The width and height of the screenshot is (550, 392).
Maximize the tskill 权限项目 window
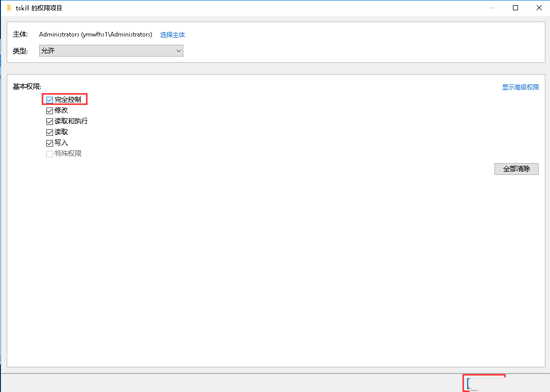515,8
